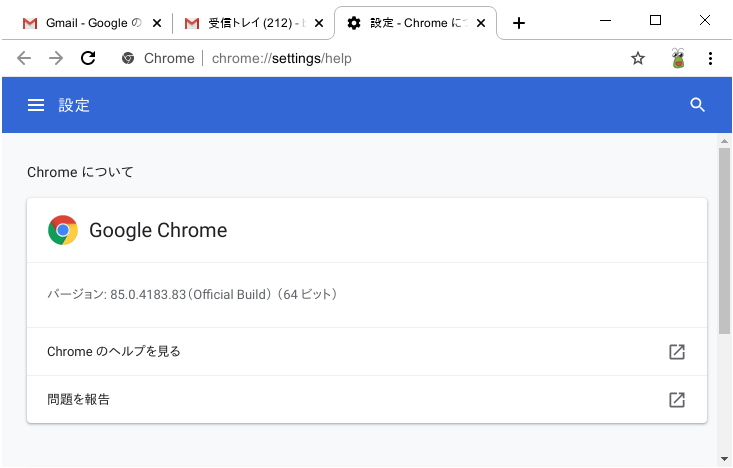
Task: Open Chrome のヘルプを見る link
Action: coord(367,352)
